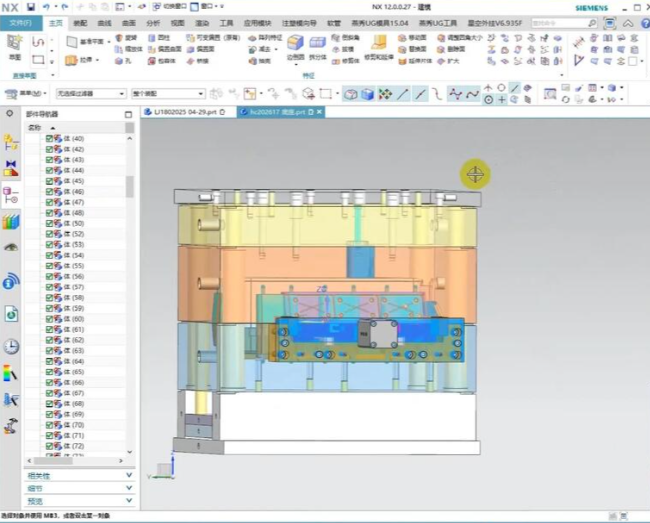Screen dimensions: 650x523
Task: Uncheck the 体 (46) body checkbox
Action: [x=49, y=191]
